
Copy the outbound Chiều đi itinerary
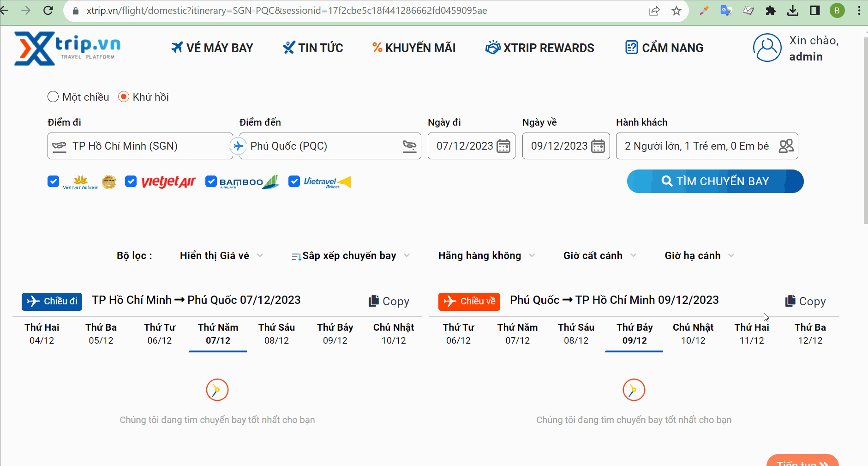389,301
